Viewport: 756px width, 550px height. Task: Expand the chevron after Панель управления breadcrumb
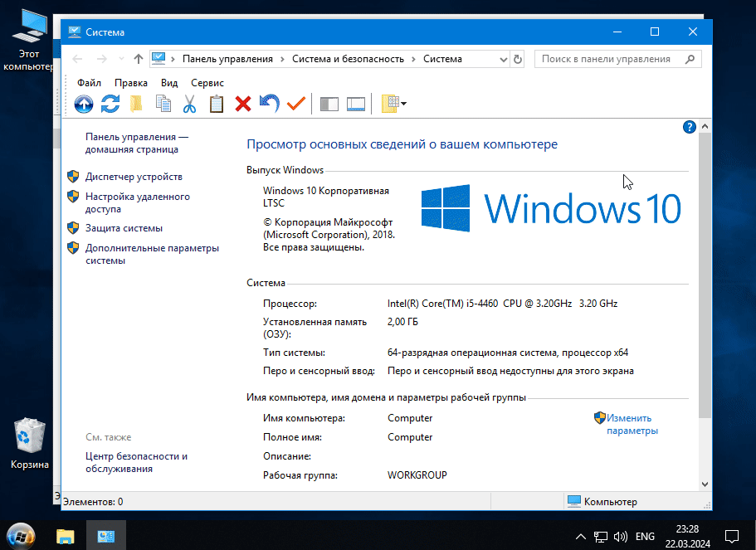282,59
